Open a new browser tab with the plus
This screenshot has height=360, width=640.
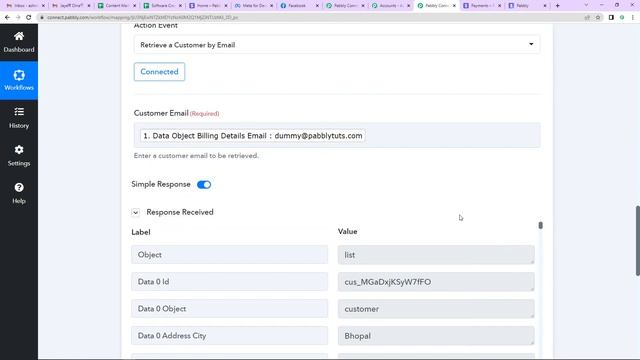coord(558,6)
